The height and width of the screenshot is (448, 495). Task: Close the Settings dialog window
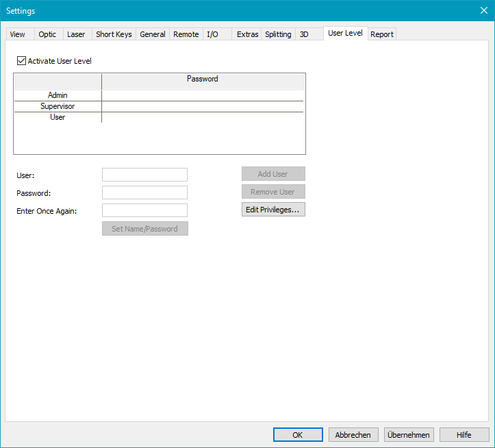pyautogui.click(x=483, y=10)
